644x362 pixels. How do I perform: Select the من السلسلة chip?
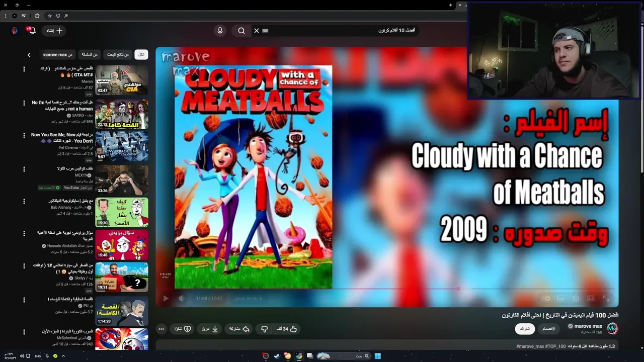click(x=89, y=54)
